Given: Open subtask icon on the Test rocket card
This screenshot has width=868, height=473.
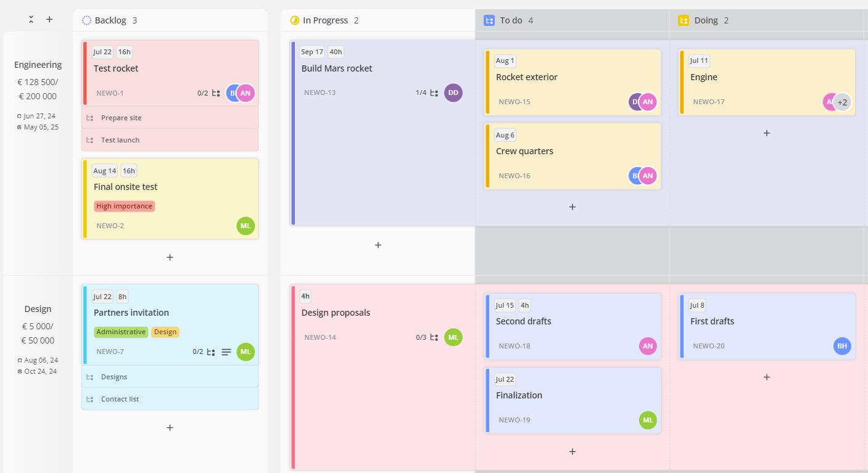Looking at the screenshot, I should click(216, 93).
